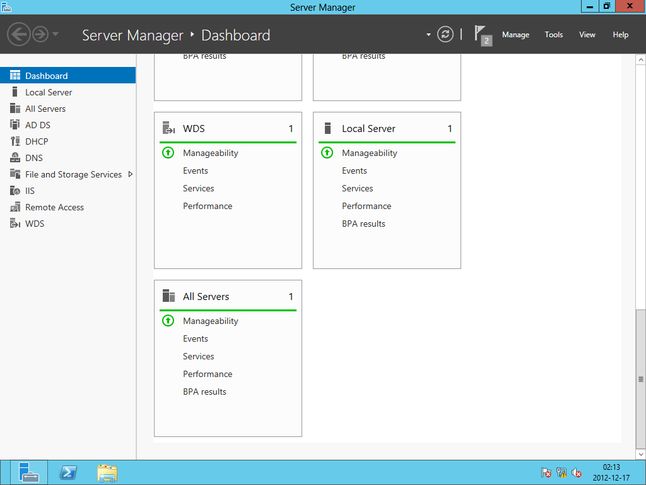Viewport: 646px width, 485px height.
Task: Open All Servers in the sidebar
Action: coord(68,109)
